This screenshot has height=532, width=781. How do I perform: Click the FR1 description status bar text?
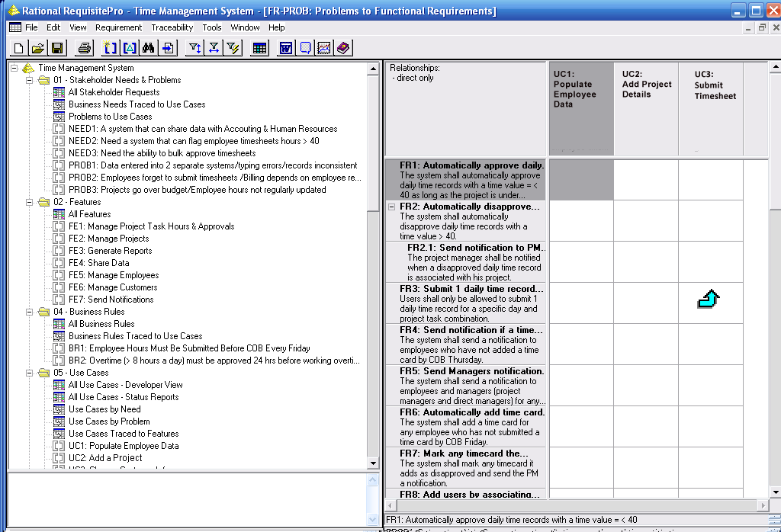click(x=512, y=520)
